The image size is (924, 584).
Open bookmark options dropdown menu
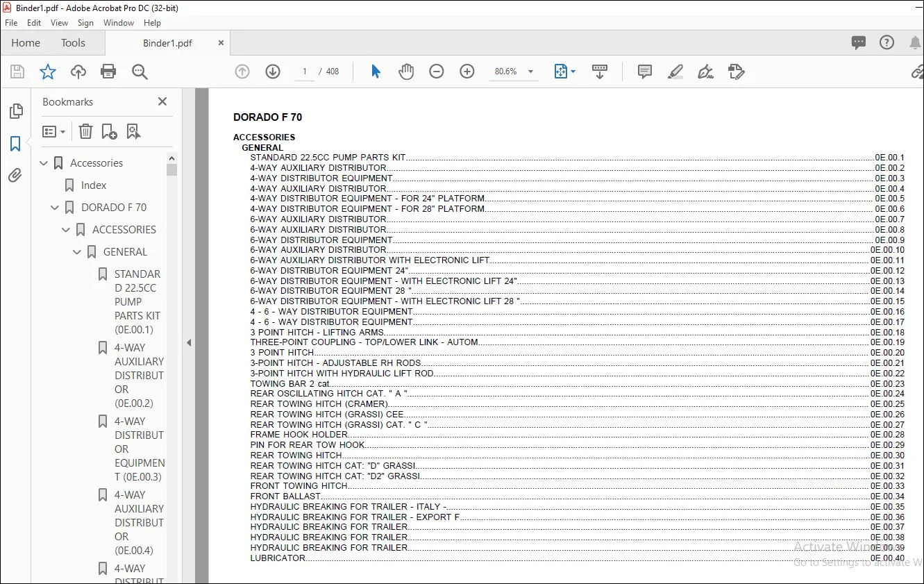(x=54, y=131)
